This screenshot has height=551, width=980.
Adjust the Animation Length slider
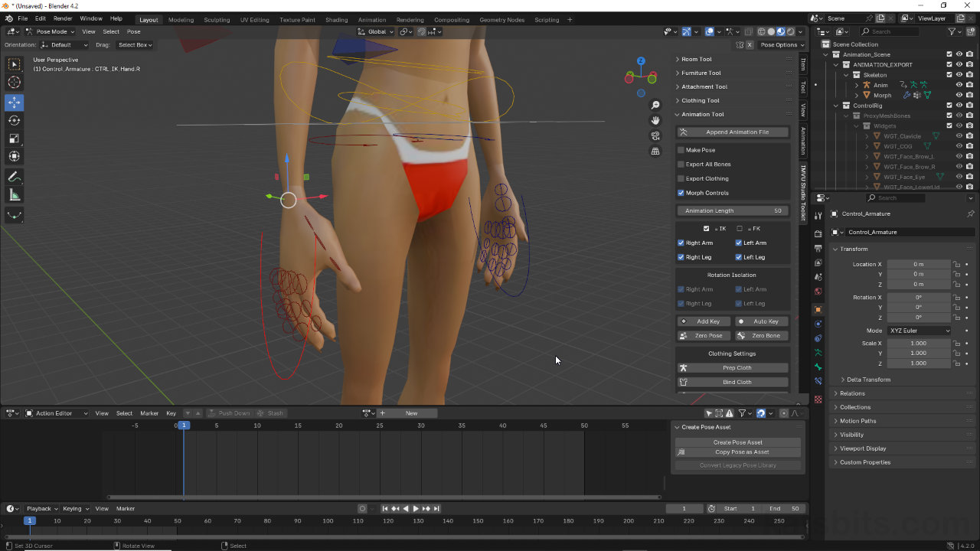coord(733,210)
